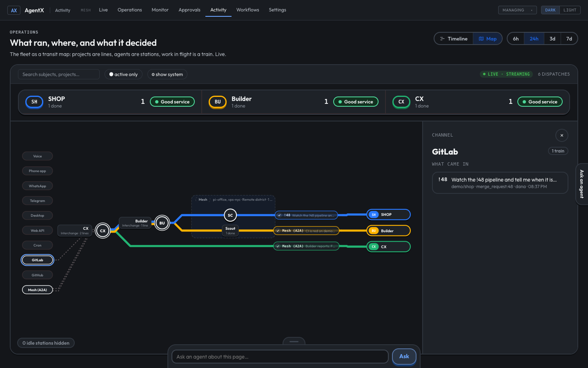Open the Builder terminus station

(x=388, y=231)
